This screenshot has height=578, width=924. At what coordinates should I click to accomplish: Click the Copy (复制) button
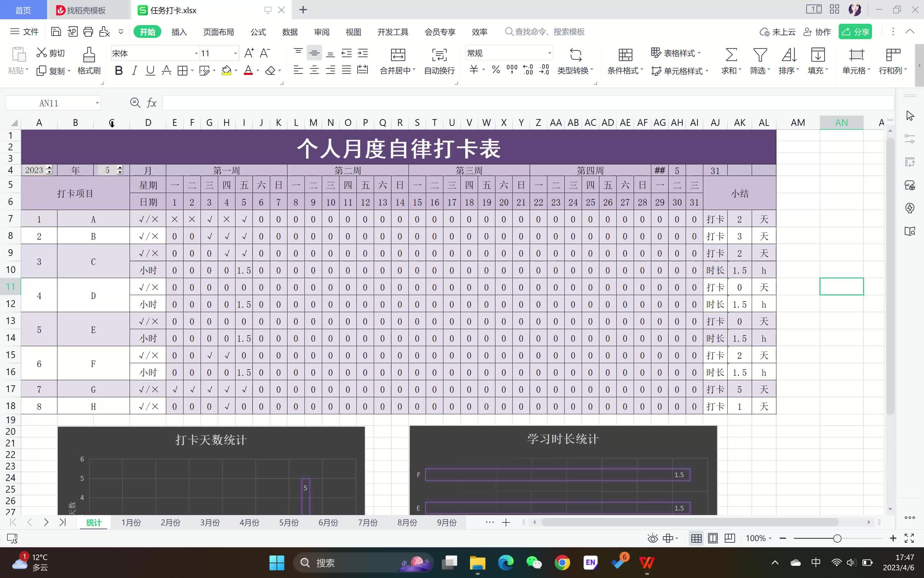click(x=53, y=71)
